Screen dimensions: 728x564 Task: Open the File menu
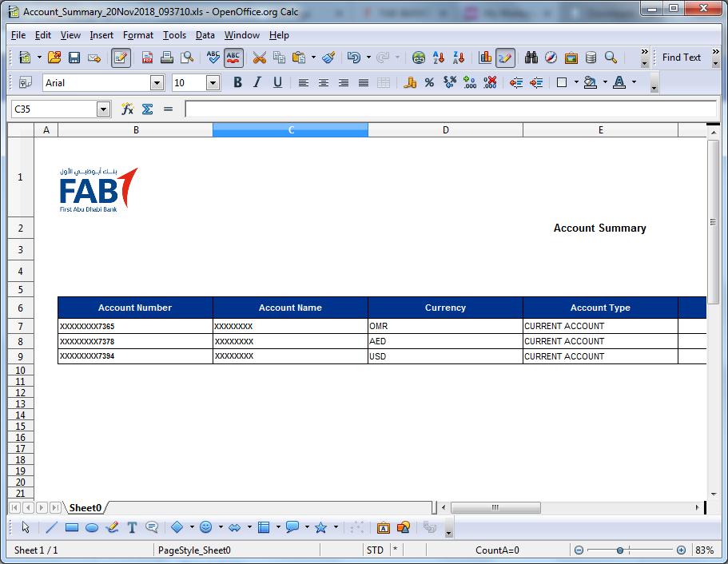(x=18, y=35)
